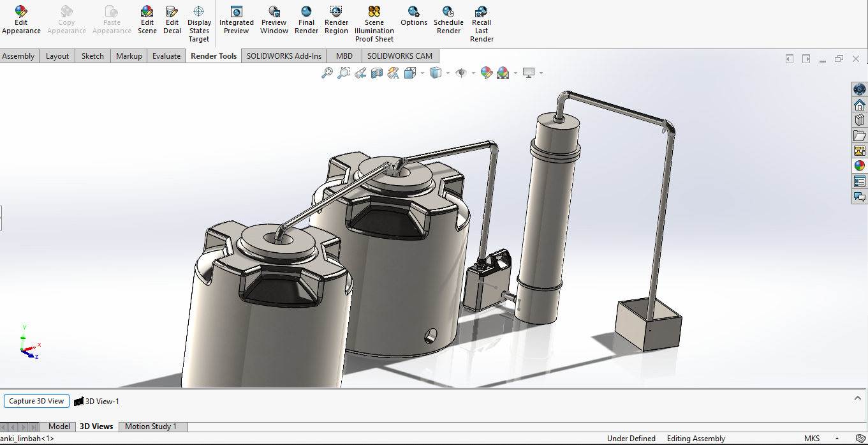Click Previous View icon

point(360,73)
